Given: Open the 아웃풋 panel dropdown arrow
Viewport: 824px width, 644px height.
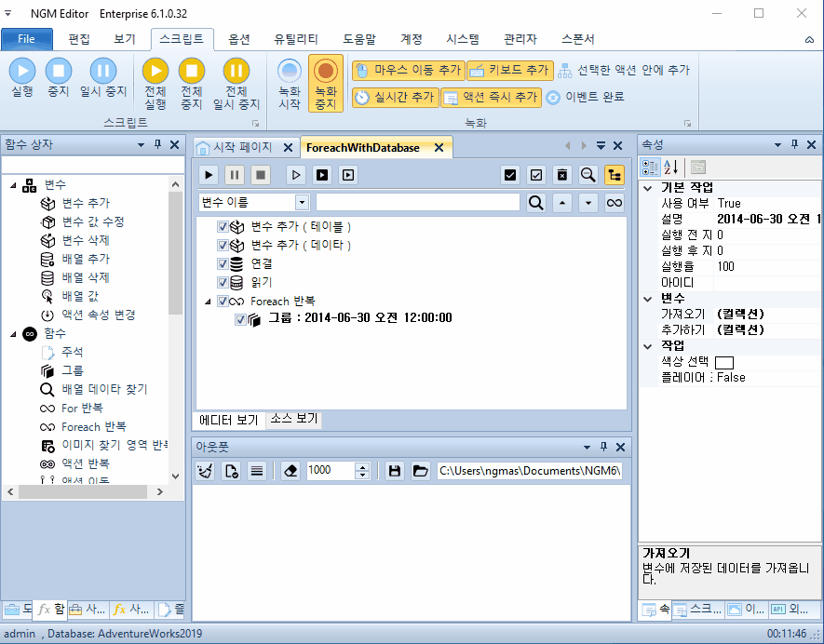Looking at the screenshot, I should coord(587,448).
